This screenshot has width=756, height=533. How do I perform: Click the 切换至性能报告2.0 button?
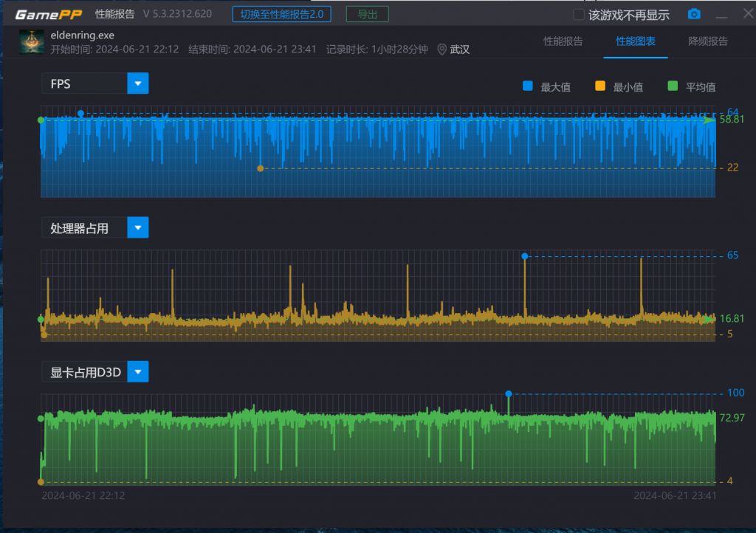coord(281,14)
